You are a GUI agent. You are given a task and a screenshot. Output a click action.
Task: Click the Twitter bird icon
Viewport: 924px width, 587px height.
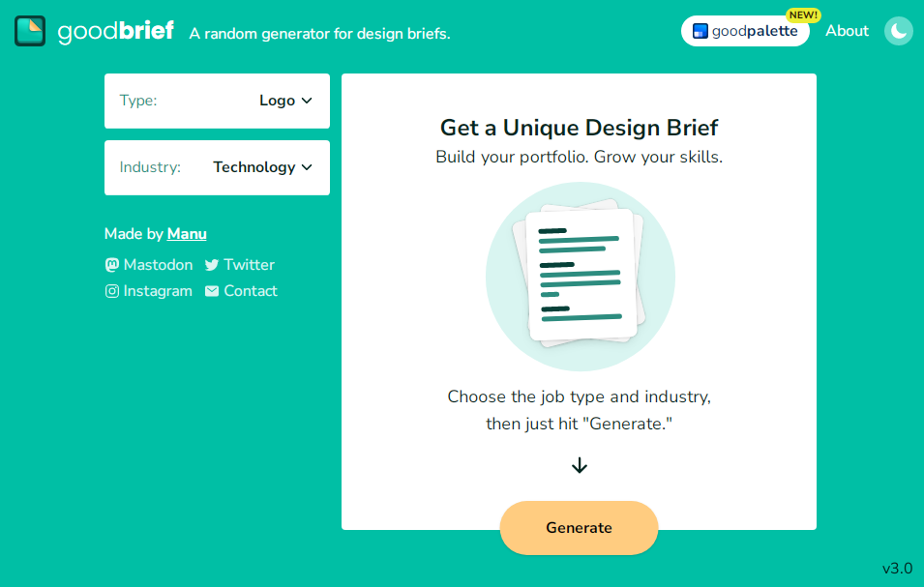click(212, 265)
